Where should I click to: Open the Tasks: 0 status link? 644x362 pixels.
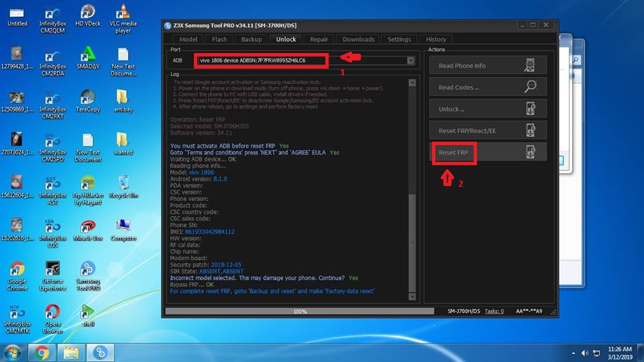tap(494, 312)
